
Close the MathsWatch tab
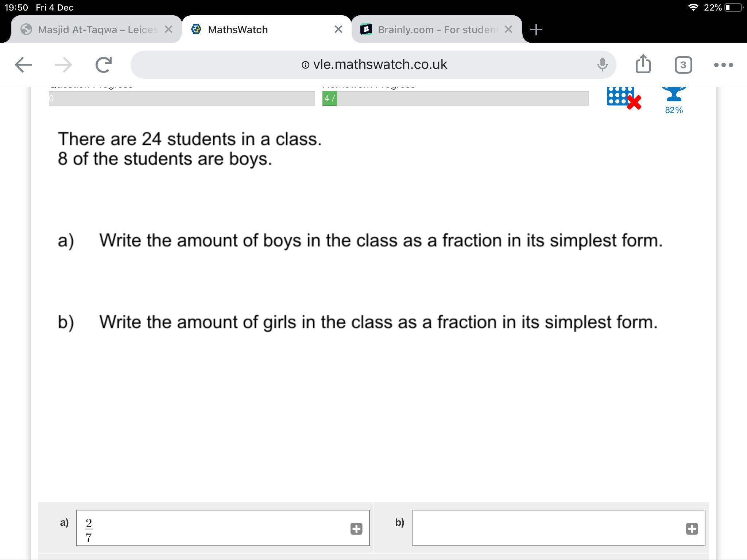[x=338, y=30]
